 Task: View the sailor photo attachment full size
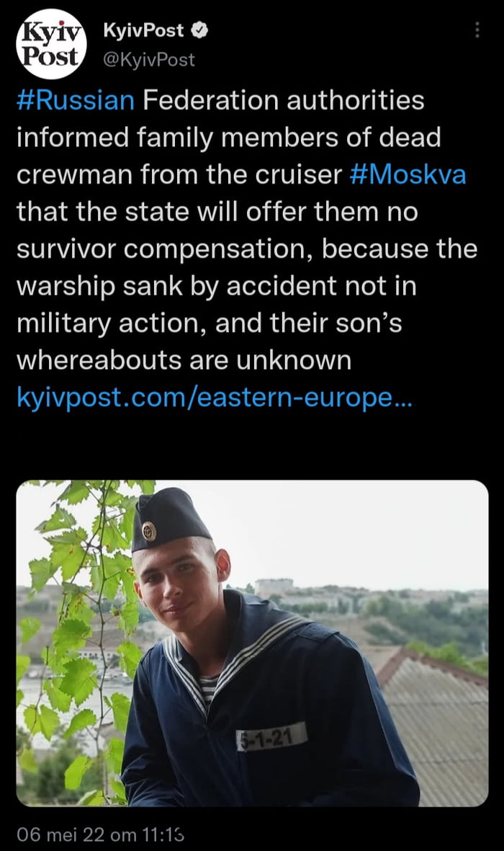coord(252,643)
